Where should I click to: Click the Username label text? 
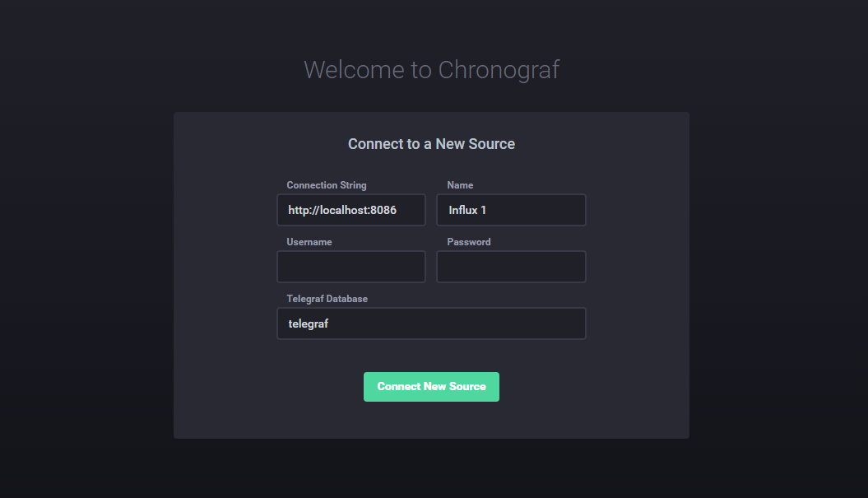(309, 242)
